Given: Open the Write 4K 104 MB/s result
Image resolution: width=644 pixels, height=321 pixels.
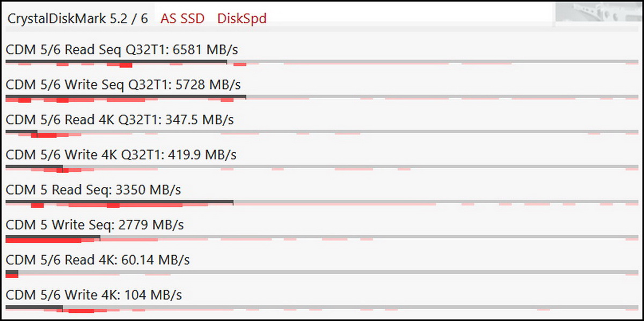Looking at the screenshot, I should point(94,295).
